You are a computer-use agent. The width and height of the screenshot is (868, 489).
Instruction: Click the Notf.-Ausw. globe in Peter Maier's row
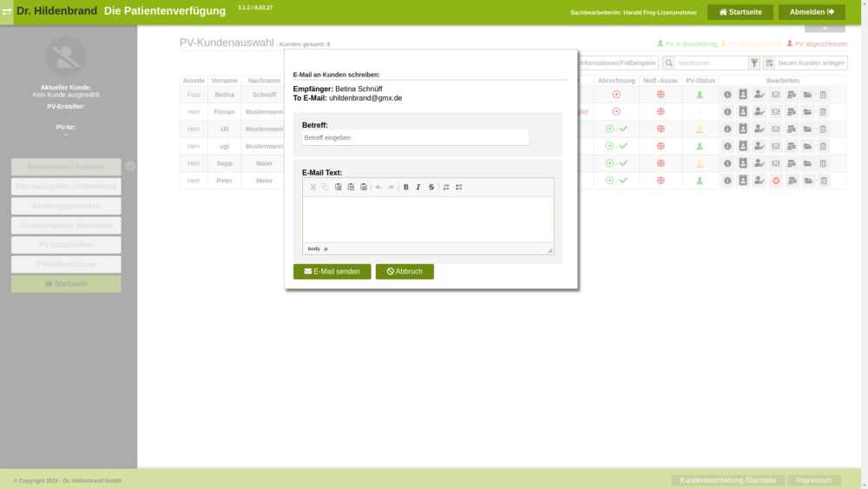661,181
